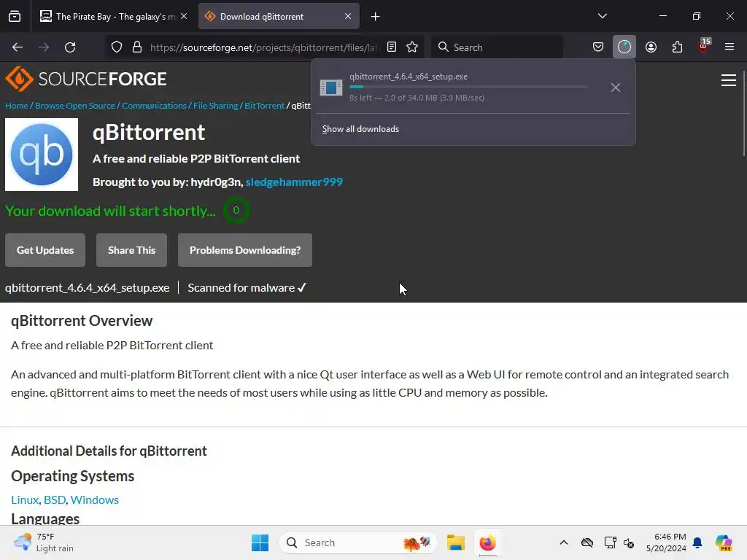The width and height of the screenshot is (747, 560).
Task: Open the Firefox account icon
Action: click(x=651, y=47)
